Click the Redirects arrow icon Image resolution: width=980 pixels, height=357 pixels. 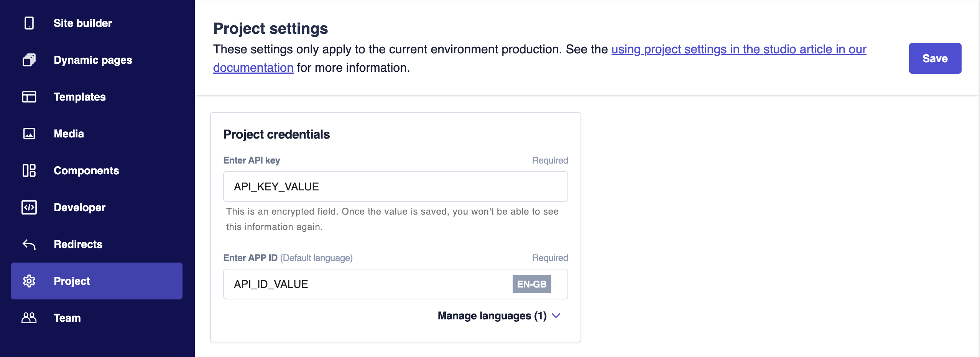point(29,244)
